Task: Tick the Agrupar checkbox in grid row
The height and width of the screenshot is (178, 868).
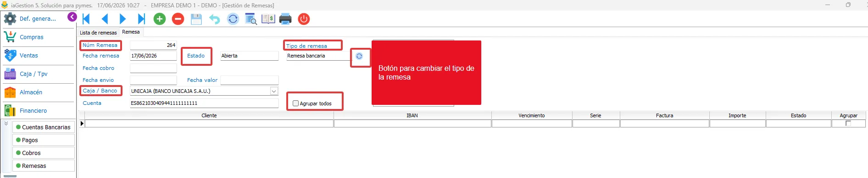Action: [x=848, y=124]
